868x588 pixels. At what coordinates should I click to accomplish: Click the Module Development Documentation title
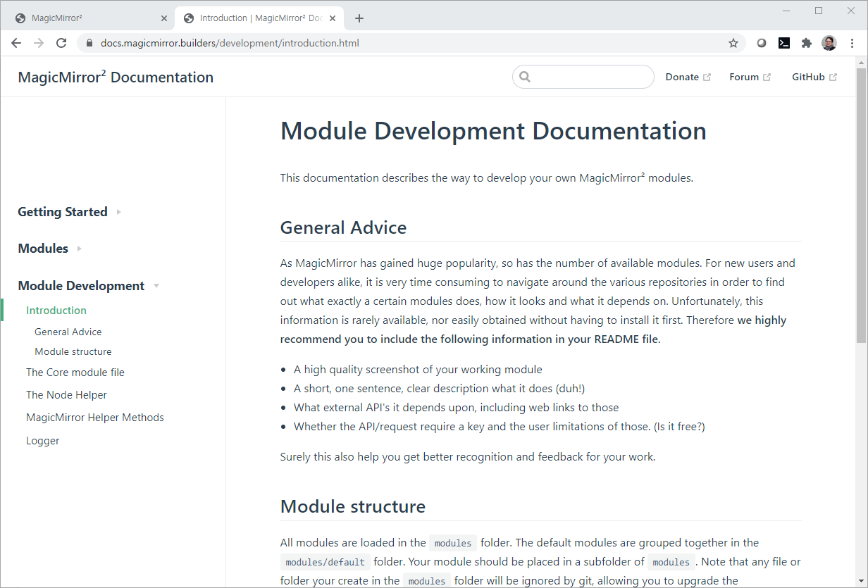tap(493, 131)
